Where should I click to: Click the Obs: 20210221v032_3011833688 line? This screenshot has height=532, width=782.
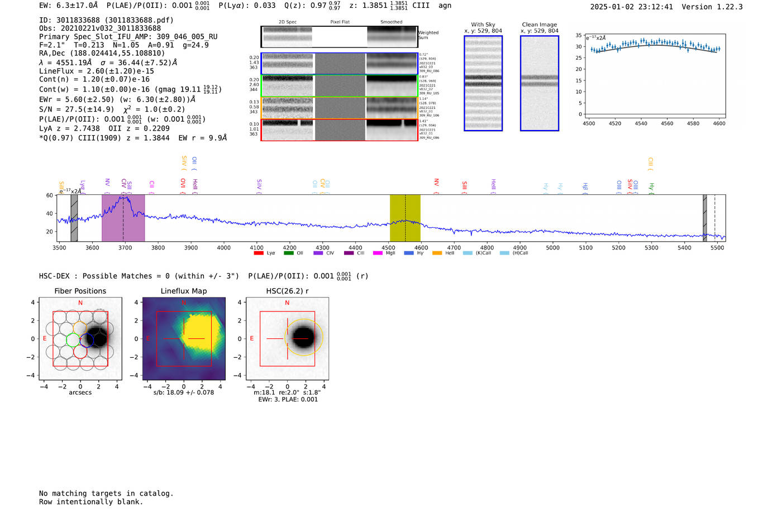tap(100, 28)
